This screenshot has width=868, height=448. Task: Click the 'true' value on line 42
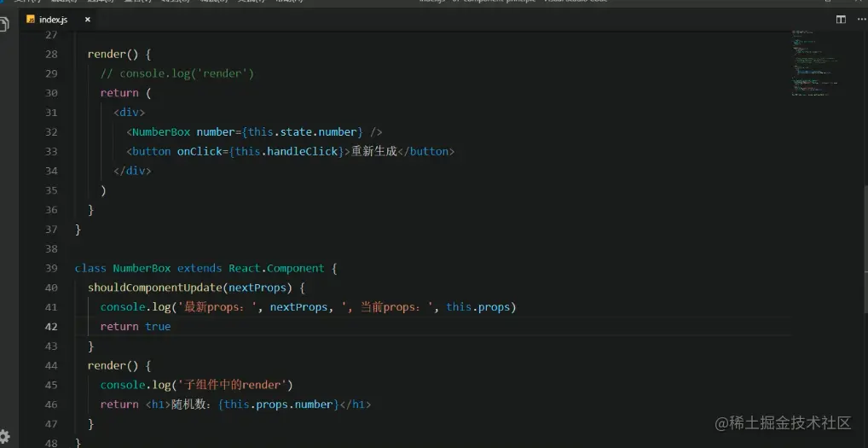click(158, 327)
